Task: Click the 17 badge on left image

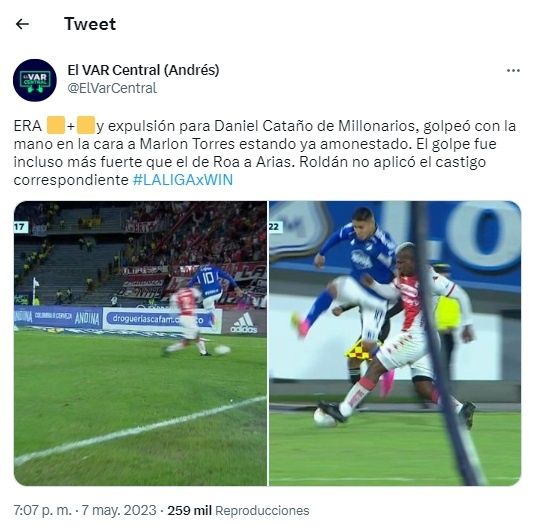Action: click(x=20, y=227)
